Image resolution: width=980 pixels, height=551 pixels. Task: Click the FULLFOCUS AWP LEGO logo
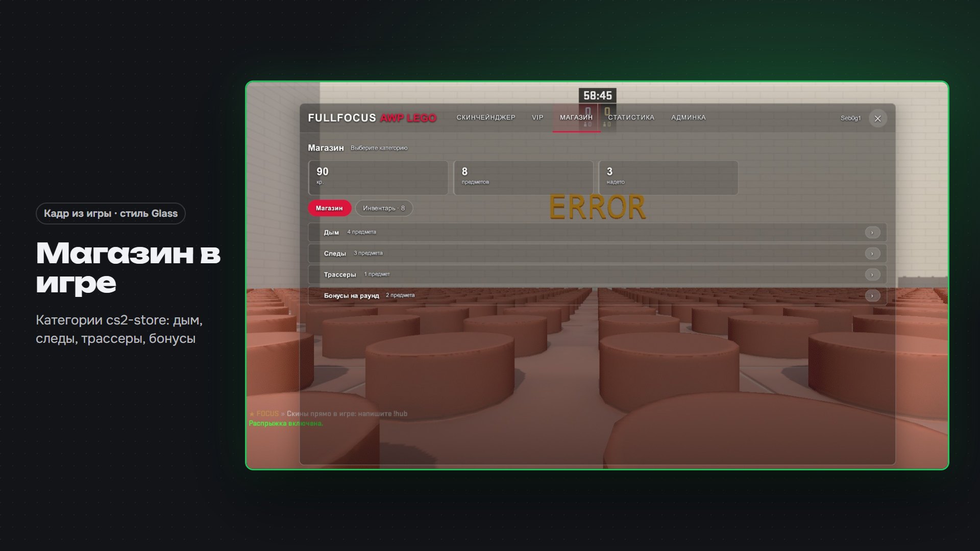pyautogui.click(x=372, y=118)
